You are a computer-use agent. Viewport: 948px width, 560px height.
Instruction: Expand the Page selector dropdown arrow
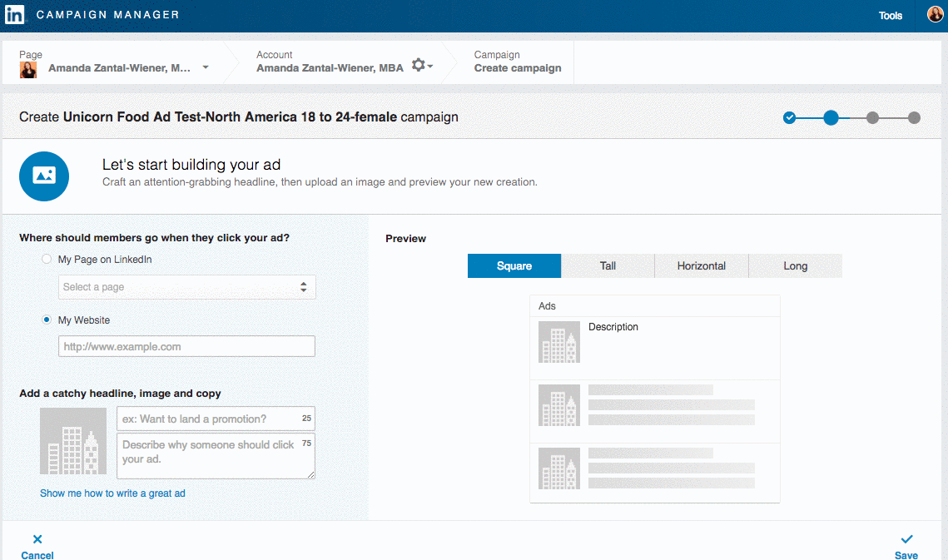coord(206,68)
